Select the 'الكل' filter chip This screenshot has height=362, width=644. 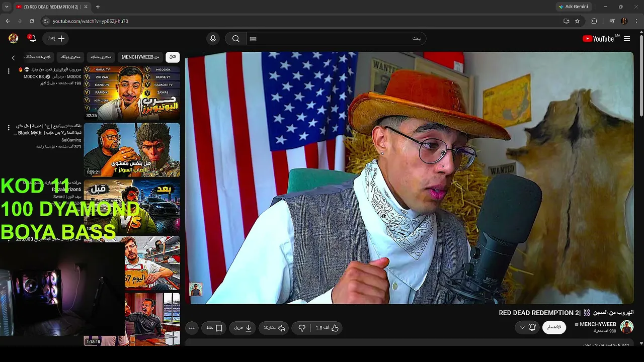point(173,57)
